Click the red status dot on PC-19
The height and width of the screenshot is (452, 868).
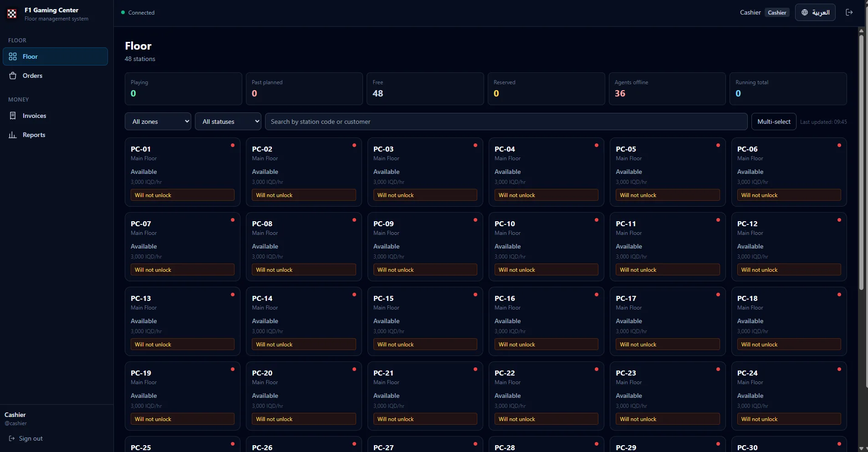233,369
